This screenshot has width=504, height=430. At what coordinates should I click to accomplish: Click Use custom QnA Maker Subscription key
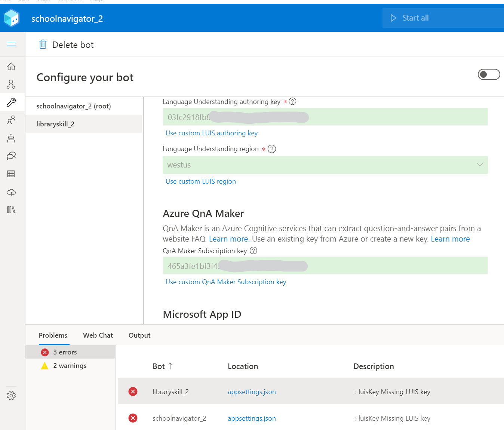coord(226,282)
